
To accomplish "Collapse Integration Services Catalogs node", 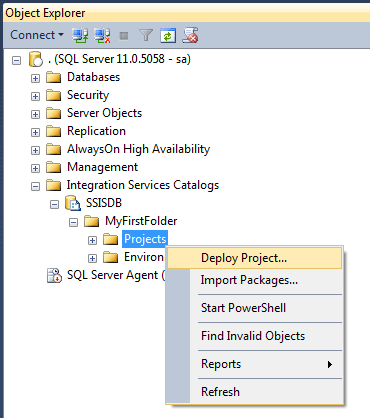I will click(x=35, y=186).
